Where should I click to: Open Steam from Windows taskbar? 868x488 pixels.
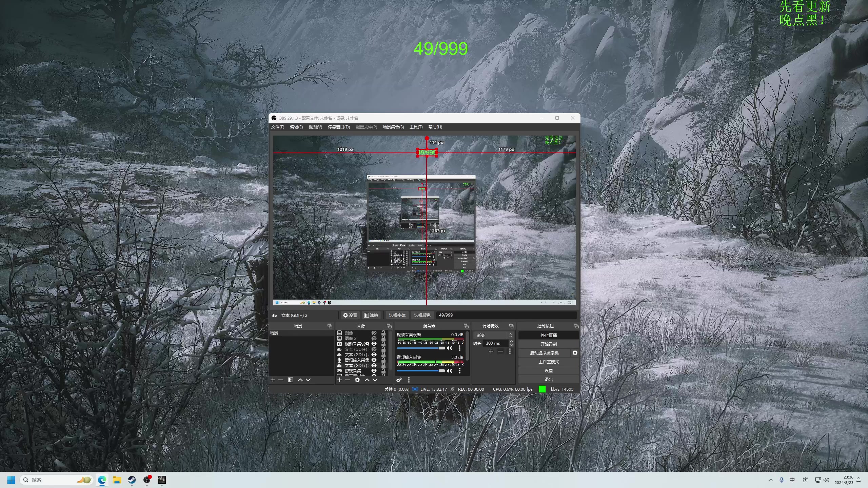(132, 480)
